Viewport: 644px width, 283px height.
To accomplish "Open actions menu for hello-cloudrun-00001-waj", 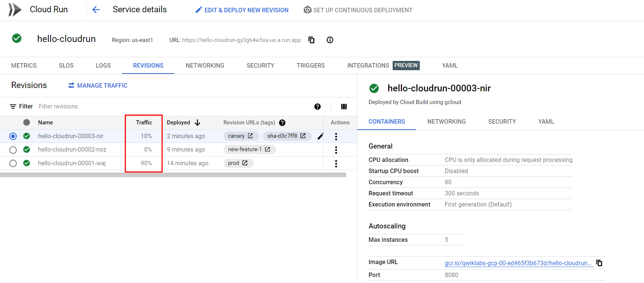I will pyautogui.click(x=336, y=163).
